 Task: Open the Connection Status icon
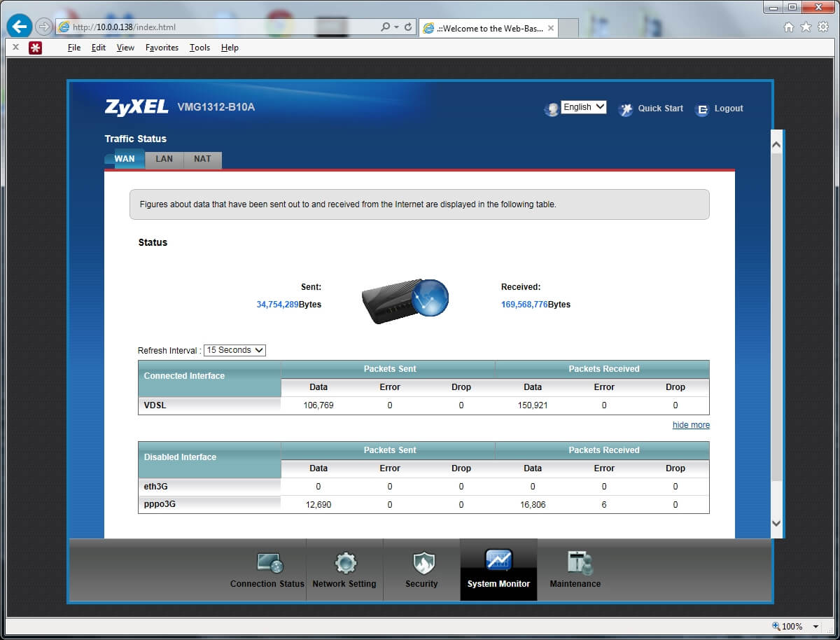[269, 563]
